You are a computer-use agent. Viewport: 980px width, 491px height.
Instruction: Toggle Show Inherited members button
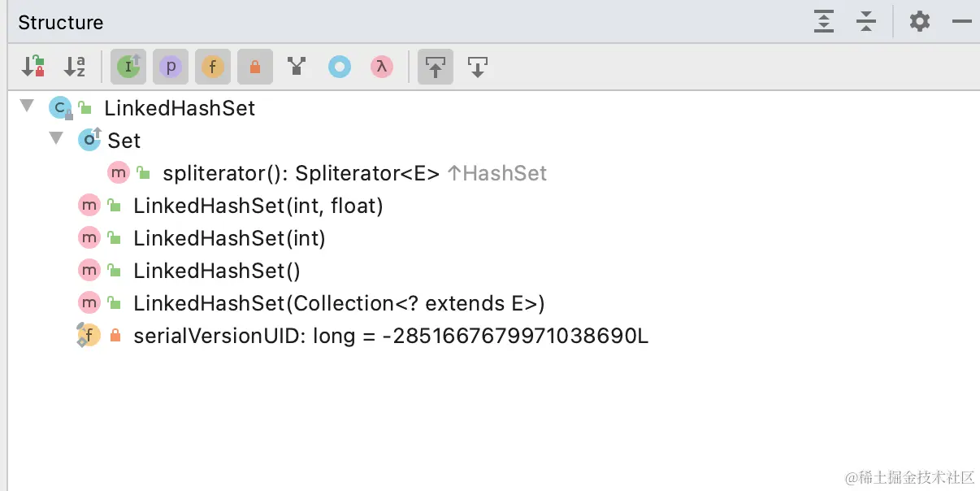[128, 67]
